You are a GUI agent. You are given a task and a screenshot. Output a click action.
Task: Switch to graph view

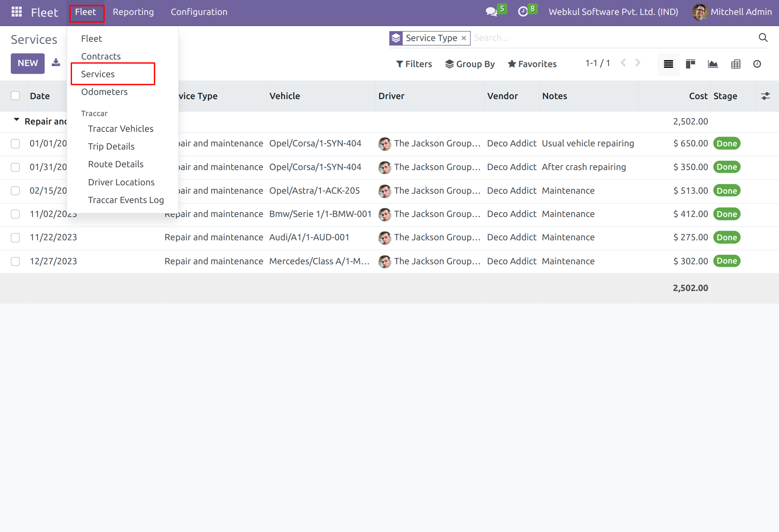point(713,64)
